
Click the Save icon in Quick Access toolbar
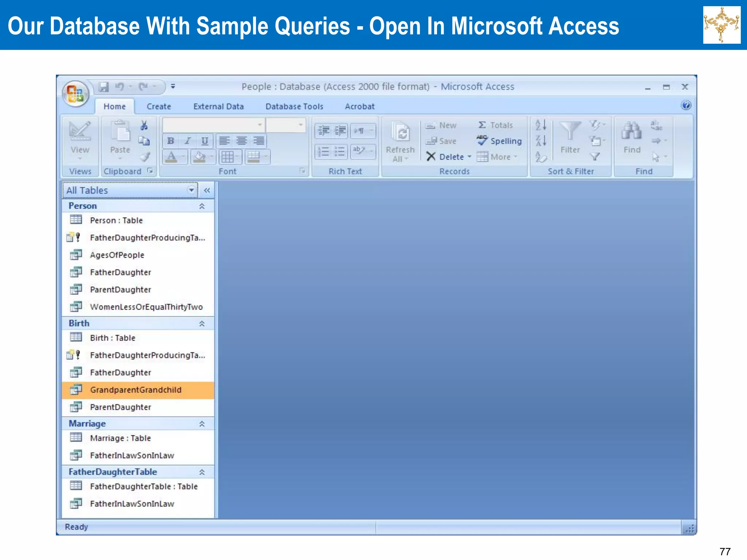pos(104,87)
